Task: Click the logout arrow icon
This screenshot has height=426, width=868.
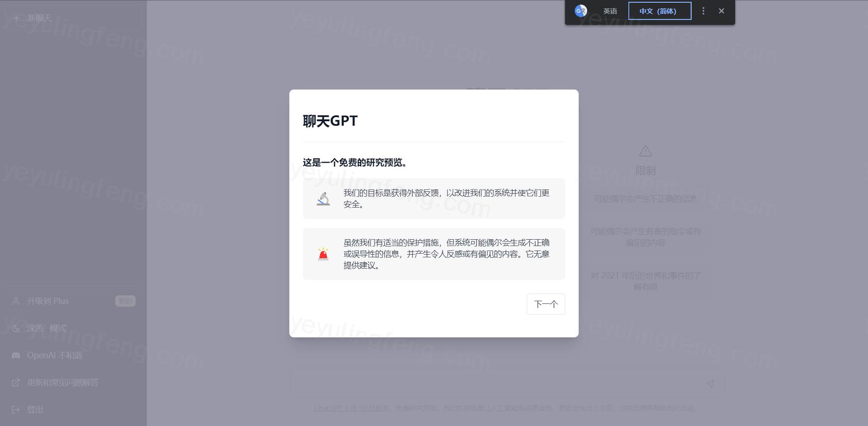Action: 16,410
